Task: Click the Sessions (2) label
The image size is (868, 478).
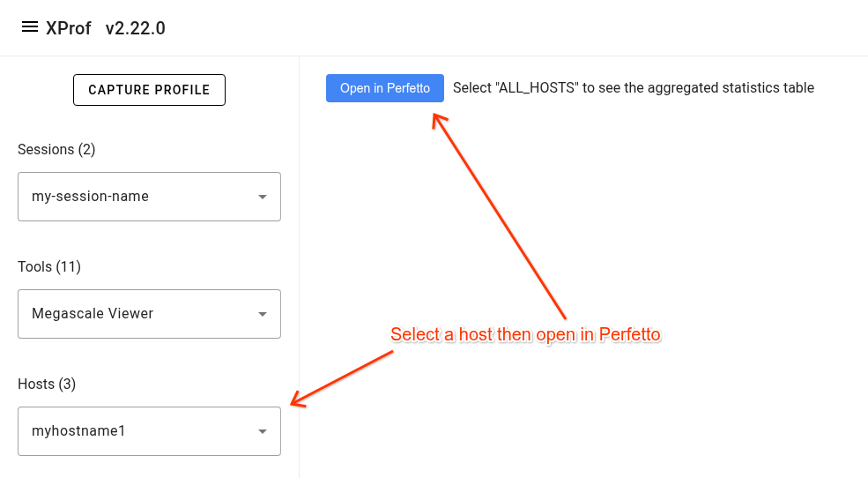Action: coord(56,150)
